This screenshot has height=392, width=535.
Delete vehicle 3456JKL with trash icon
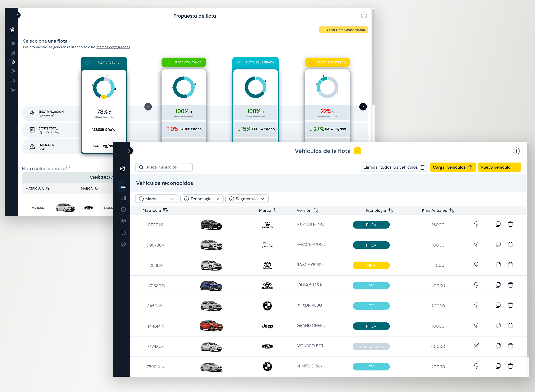(x=510, y=305)
